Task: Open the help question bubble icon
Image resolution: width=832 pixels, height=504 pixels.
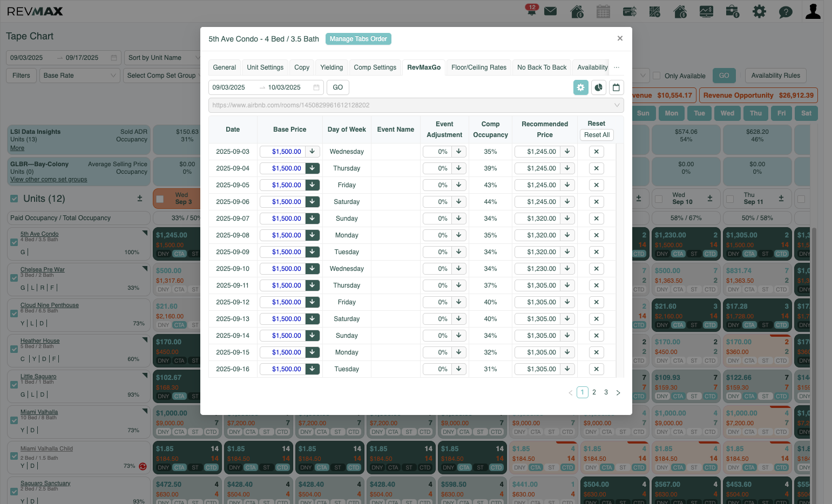Action: point(786,12)
